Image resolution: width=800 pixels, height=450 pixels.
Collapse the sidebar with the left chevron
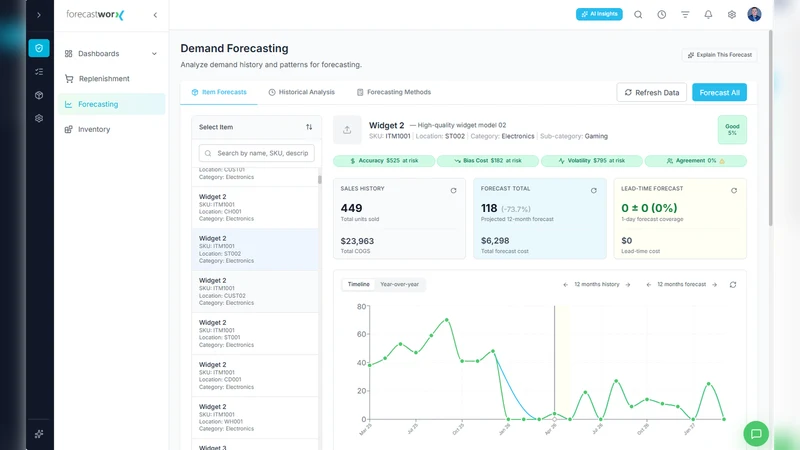point(155,15)
